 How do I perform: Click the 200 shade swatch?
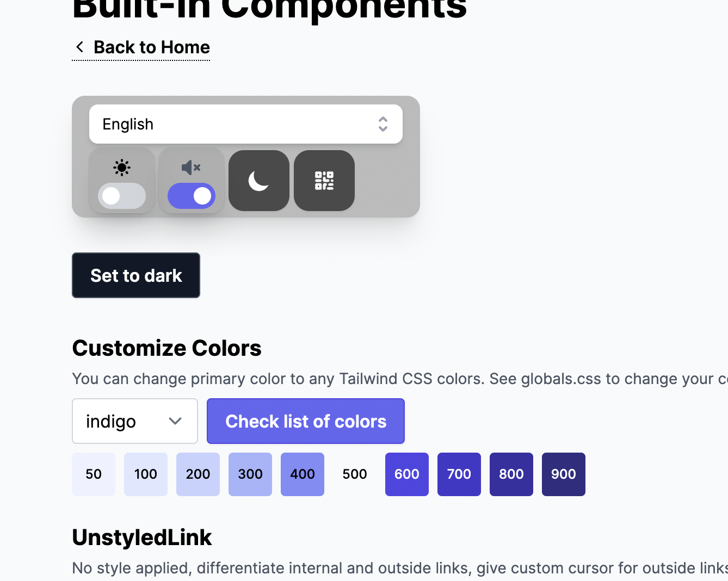(198, 474)
